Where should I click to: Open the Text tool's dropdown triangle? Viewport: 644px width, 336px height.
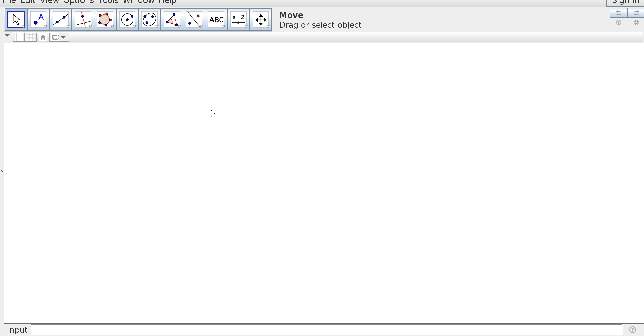coord(224,27)
